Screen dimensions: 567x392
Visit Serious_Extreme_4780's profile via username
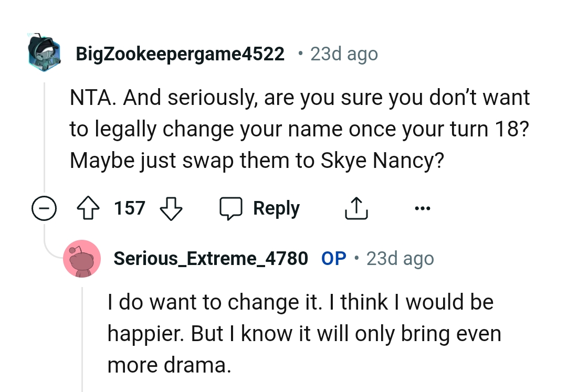coord(211,258)
